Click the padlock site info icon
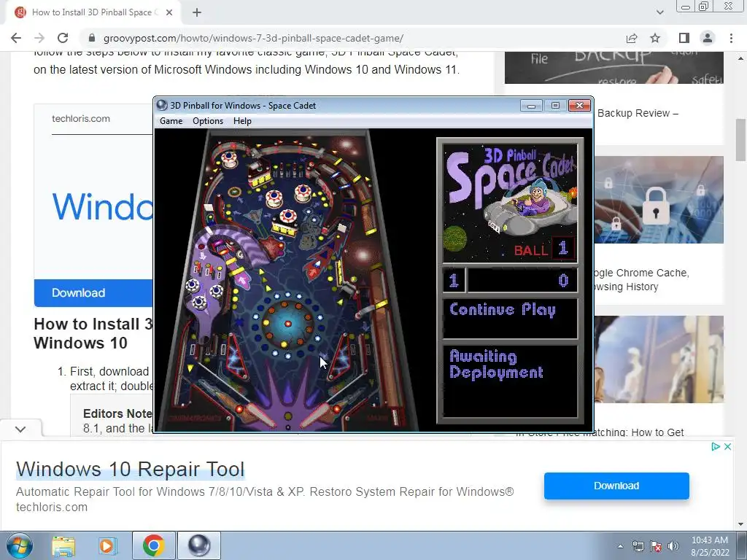Image resolution: width=747 pixels, height=560 pixels. (92, 38)
